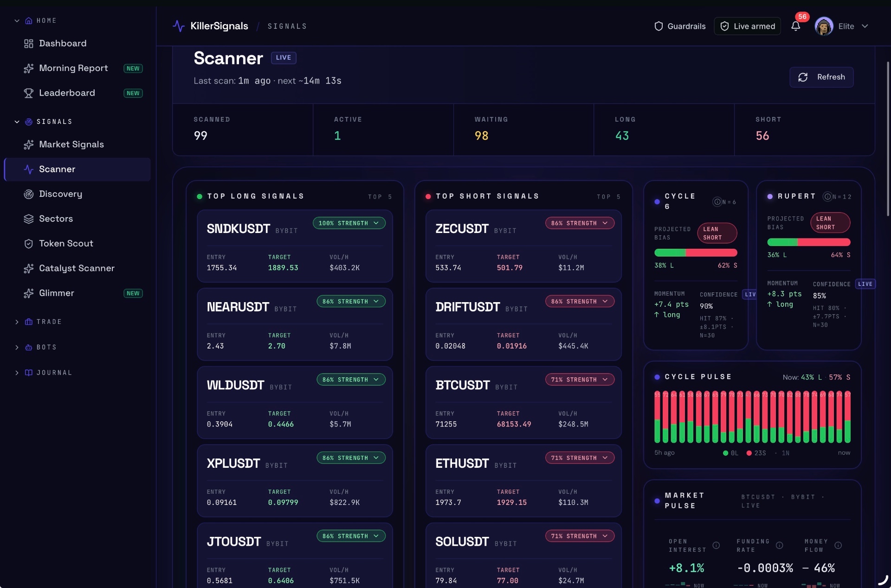This screenshot has width=891, height=588.
Task: Click the info icon beside Rupert N=12
Action: tap(827, 196)
